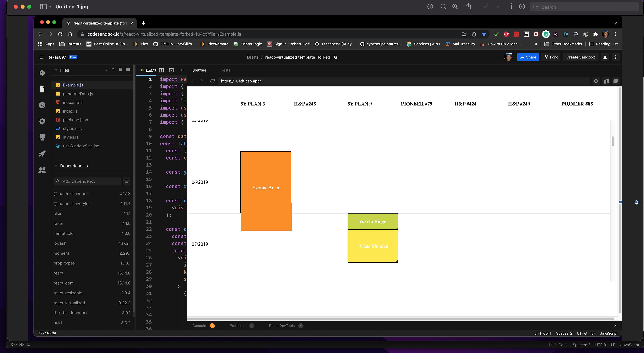Click the green Yukiko Binger block

click(x=373, y=221)
